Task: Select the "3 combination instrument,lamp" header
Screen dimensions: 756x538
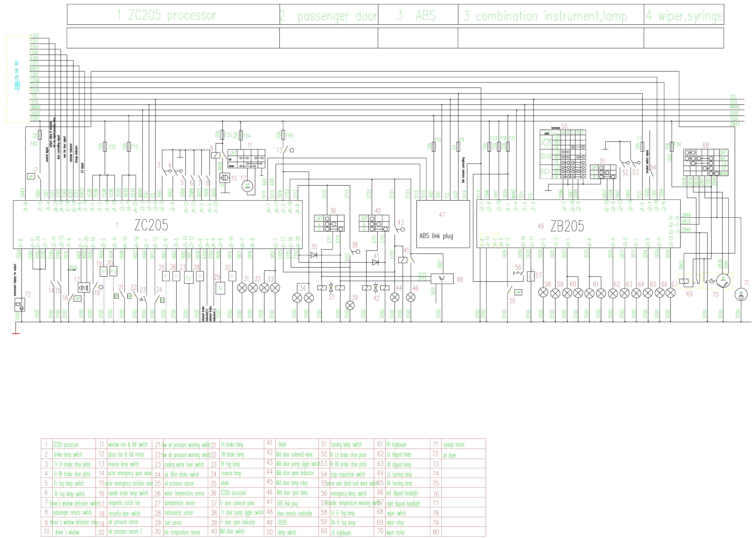Action: coord(551,15)
